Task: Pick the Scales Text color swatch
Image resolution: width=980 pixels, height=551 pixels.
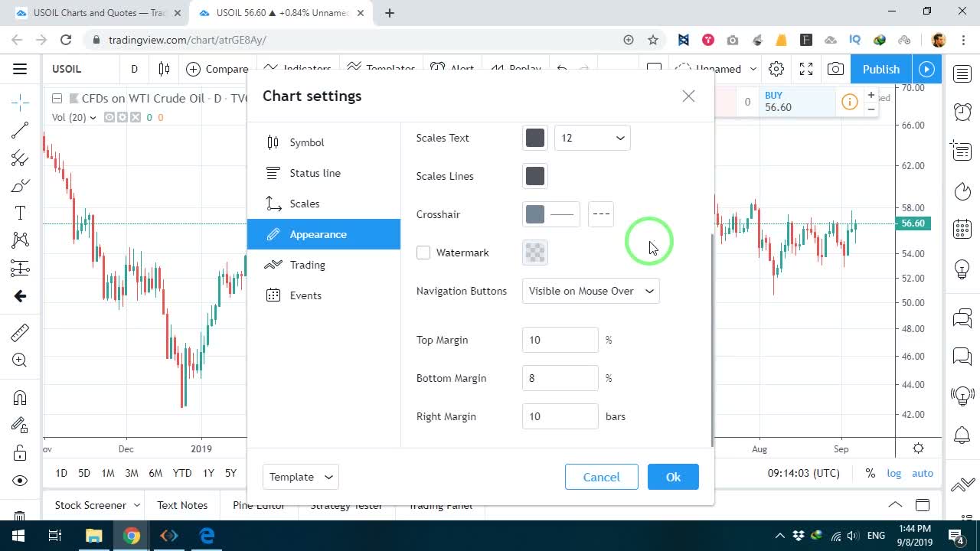Action: coord(535,138)
